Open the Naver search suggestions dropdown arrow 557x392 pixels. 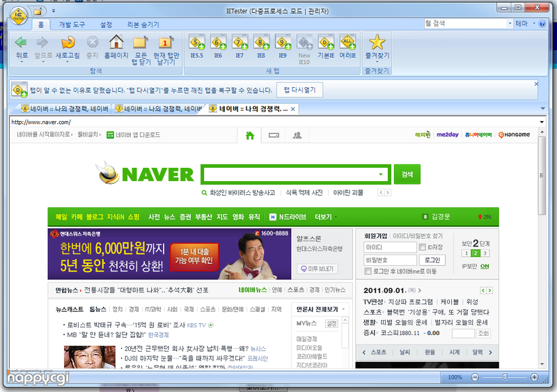click(380, 174)
